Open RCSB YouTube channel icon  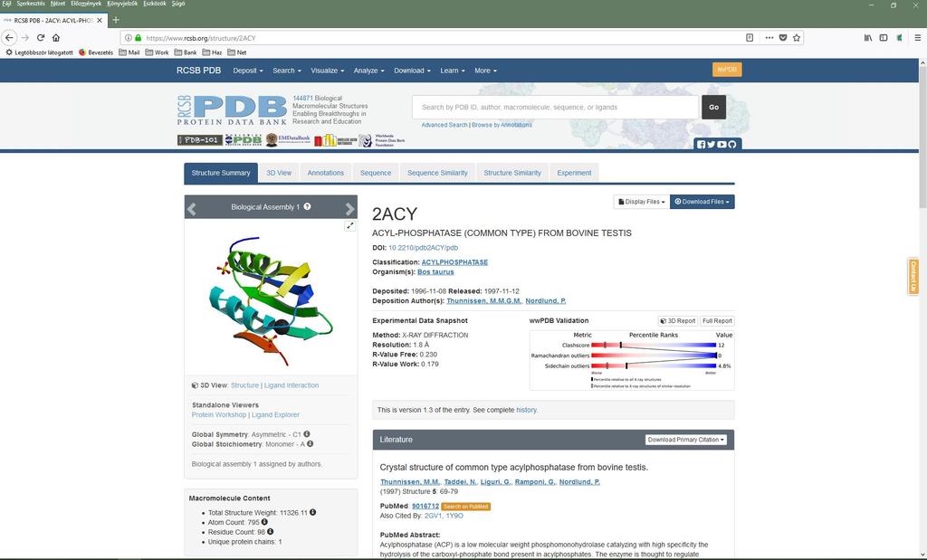[x=722, y=145]
